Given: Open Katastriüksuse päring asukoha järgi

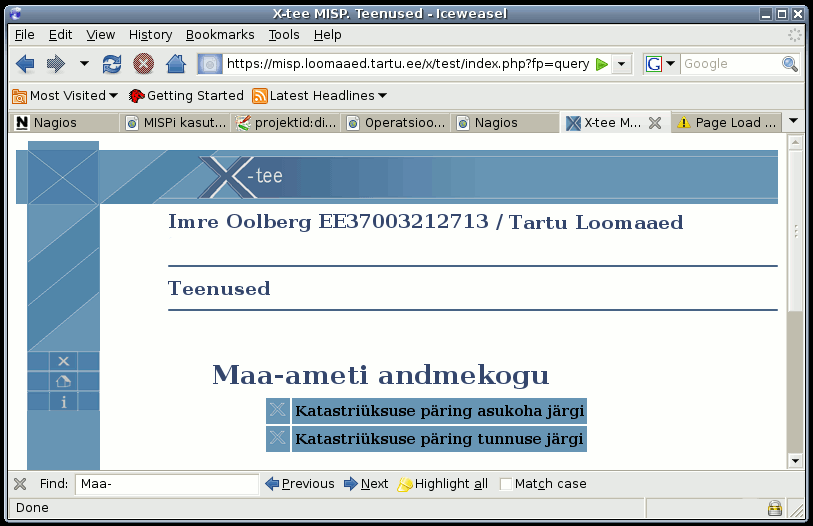Looking at the screenshot, I should coord(439,411).
